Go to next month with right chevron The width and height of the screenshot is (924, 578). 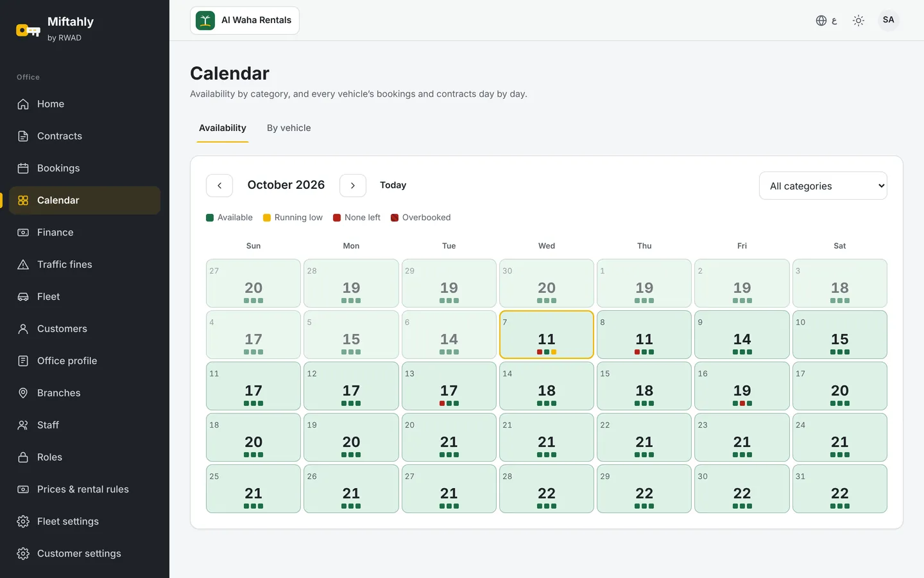click(353, 186)
